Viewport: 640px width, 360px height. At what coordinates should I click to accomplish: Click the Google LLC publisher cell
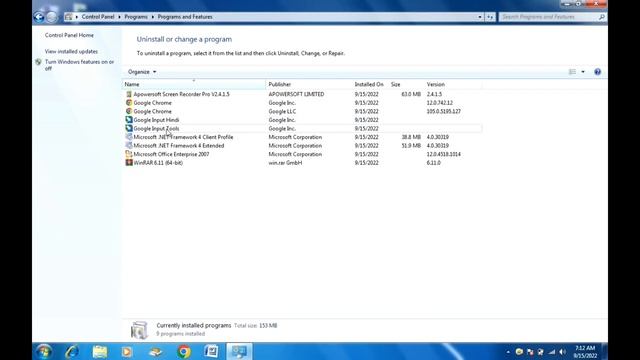tap(282, 111)
